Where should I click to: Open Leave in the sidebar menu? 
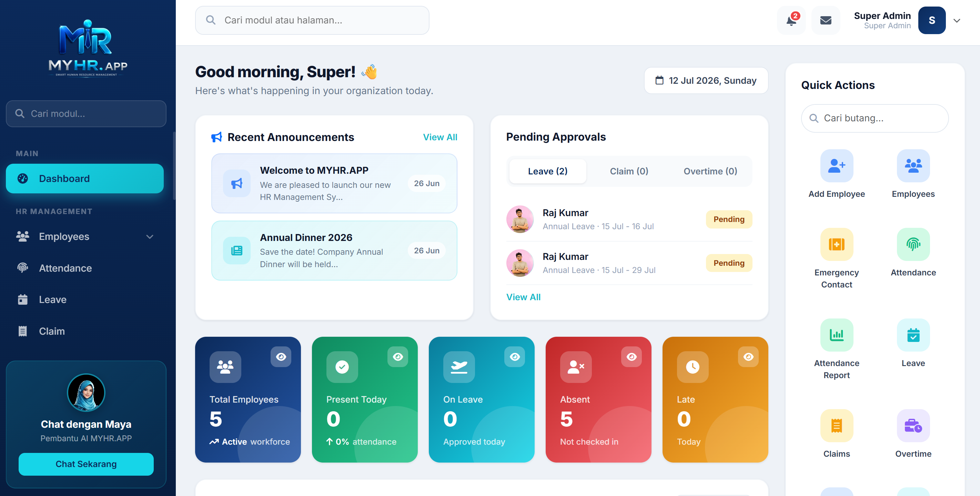coord(85,300)
